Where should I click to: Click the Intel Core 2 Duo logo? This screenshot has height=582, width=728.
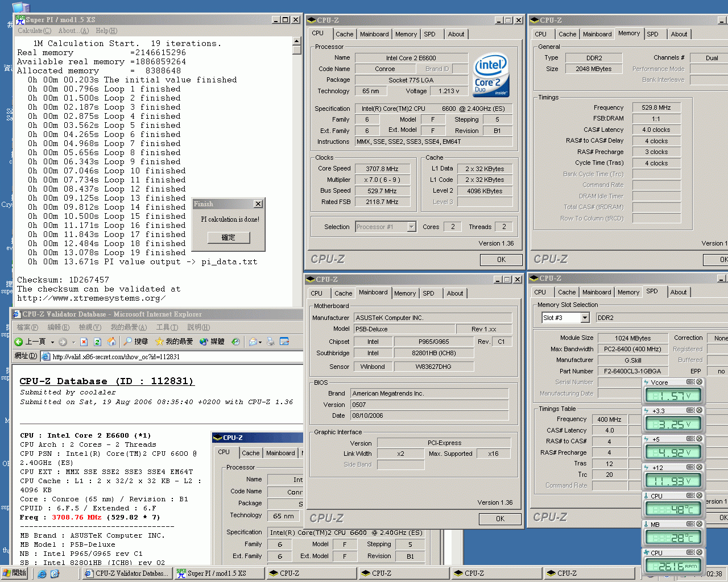pos(491,74)
